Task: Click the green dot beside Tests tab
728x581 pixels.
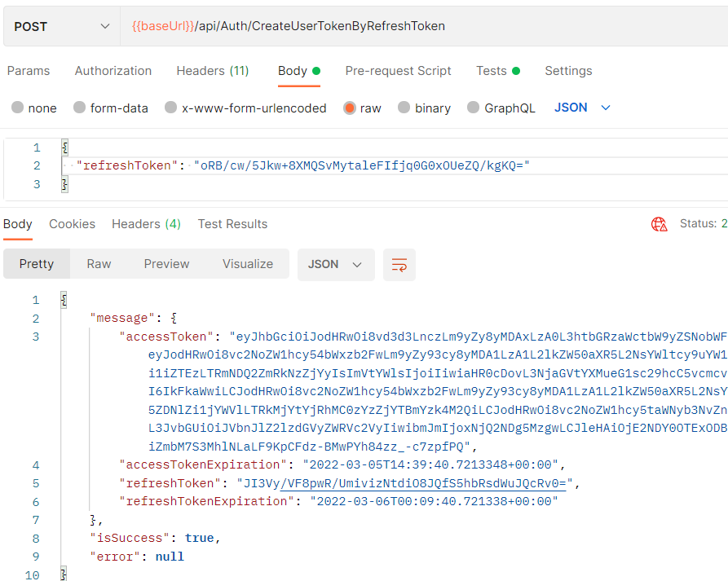Action: tap(516, 71)
